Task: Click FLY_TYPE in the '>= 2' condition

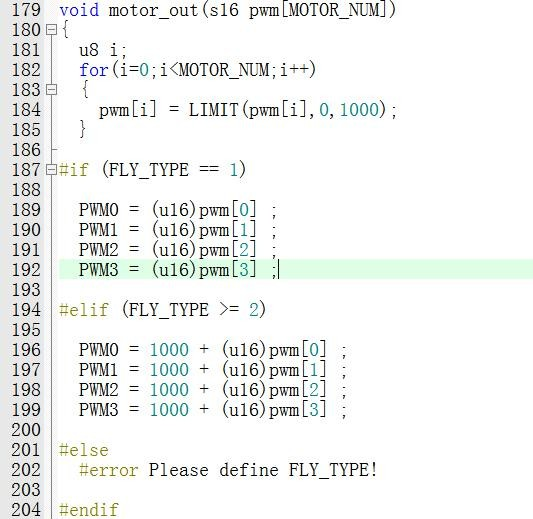Action: click(x=169, y=310)
